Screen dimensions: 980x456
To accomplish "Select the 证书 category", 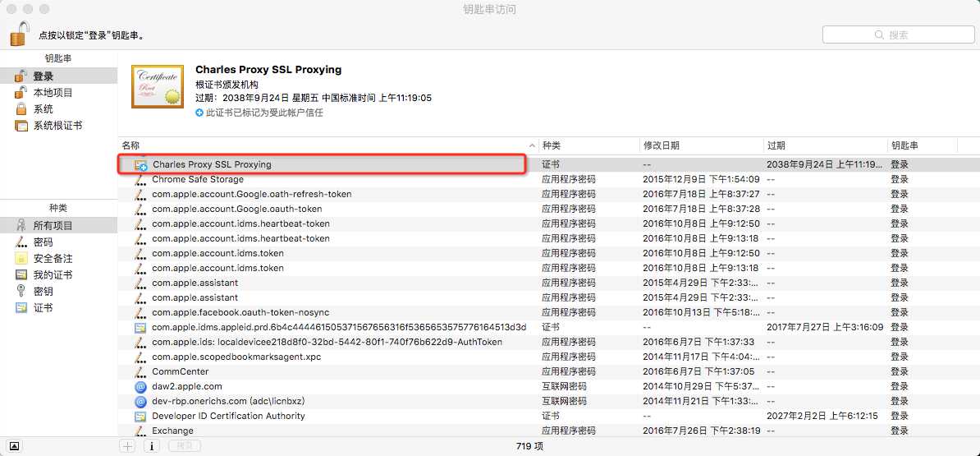I will tap(59, 308).
